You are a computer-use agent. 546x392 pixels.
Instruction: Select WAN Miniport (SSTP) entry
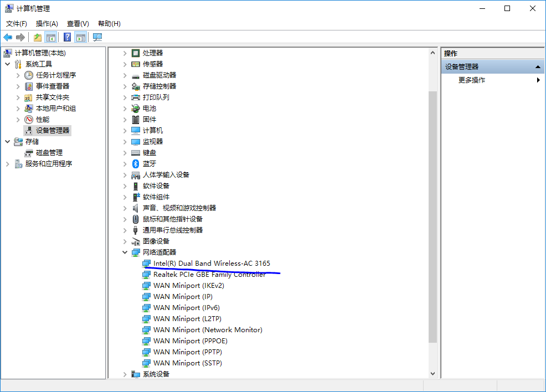coord(188,363)
